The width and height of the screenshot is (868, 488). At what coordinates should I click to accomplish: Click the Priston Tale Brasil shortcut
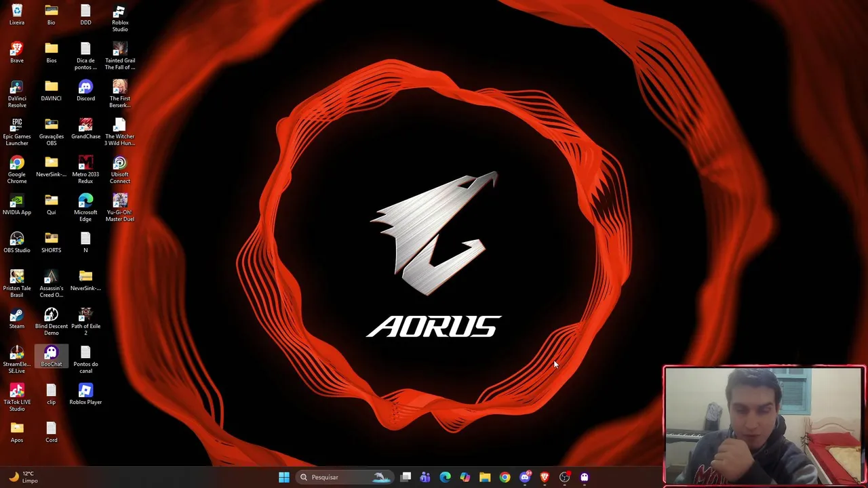[x=17, y=284]
